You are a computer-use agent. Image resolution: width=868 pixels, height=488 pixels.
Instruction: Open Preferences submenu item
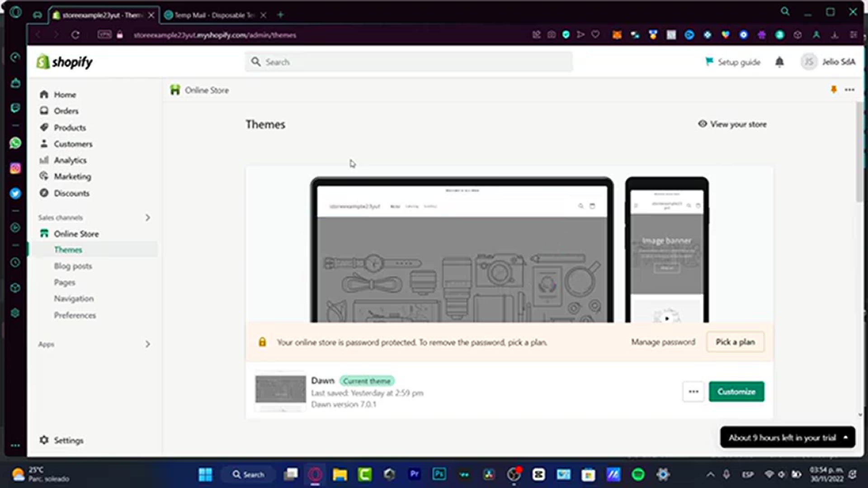pyautogui.click(x=75, y=315)
